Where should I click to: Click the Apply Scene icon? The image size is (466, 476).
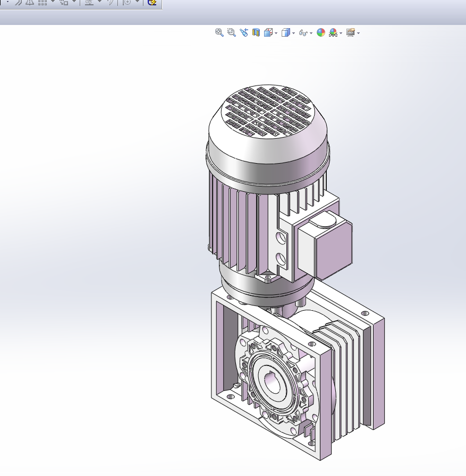point(333,33)
